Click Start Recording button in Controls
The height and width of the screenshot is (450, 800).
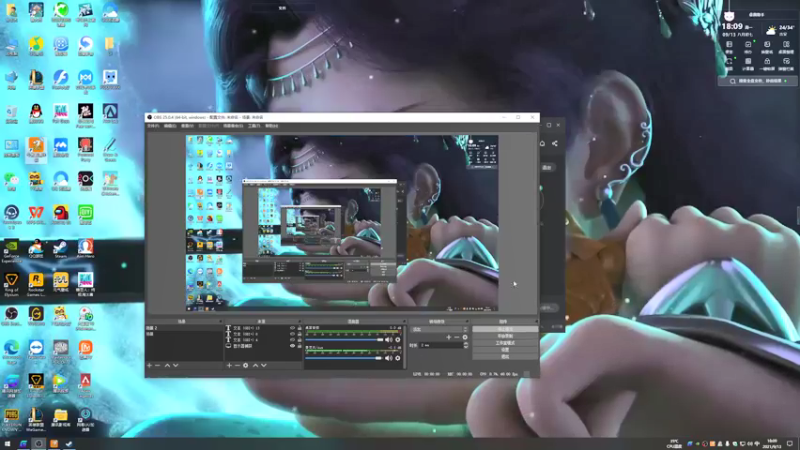pyautogui.click(x=505, y=336)
